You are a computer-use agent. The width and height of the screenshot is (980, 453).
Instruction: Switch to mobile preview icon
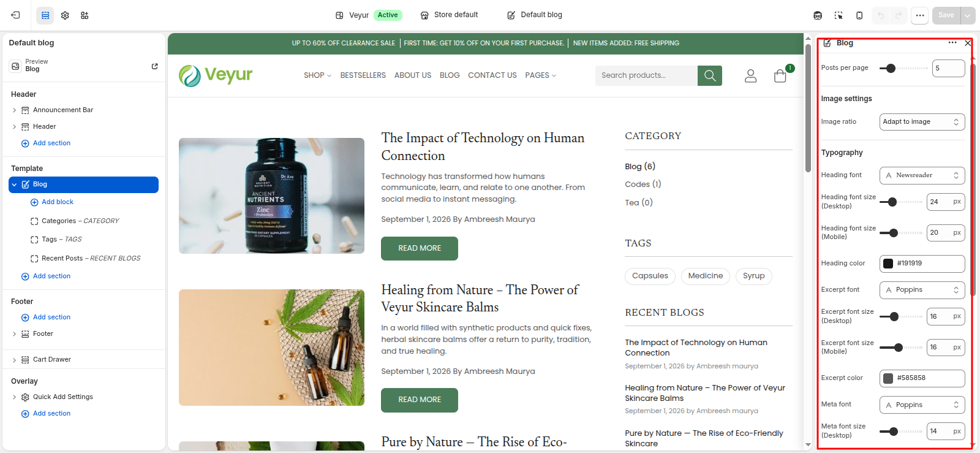click(x=859, y=15)
